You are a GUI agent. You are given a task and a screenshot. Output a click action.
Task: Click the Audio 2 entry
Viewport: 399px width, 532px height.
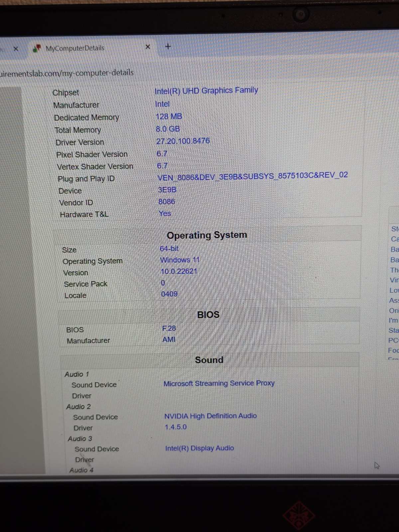78,407
